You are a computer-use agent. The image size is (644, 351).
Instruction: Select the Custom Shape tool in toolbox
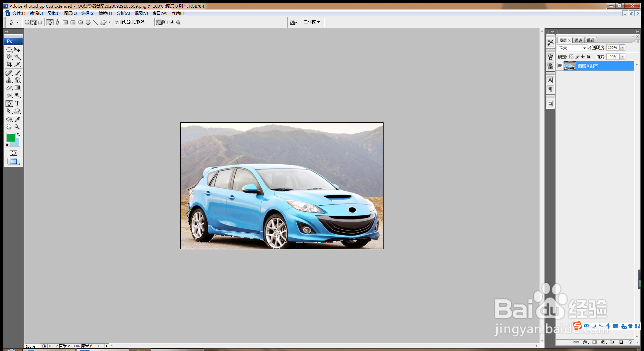18,111
